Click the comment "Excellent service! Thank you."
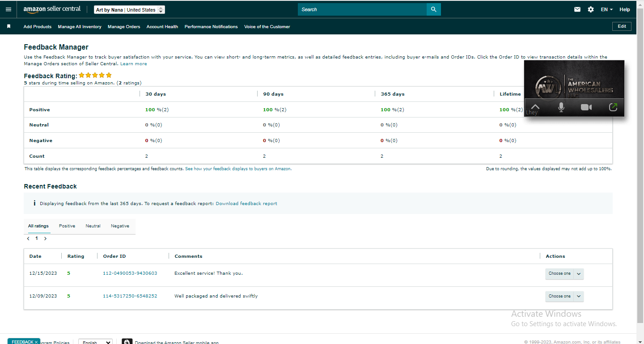Viewport: 644px width, 344px height. (208, 273)
